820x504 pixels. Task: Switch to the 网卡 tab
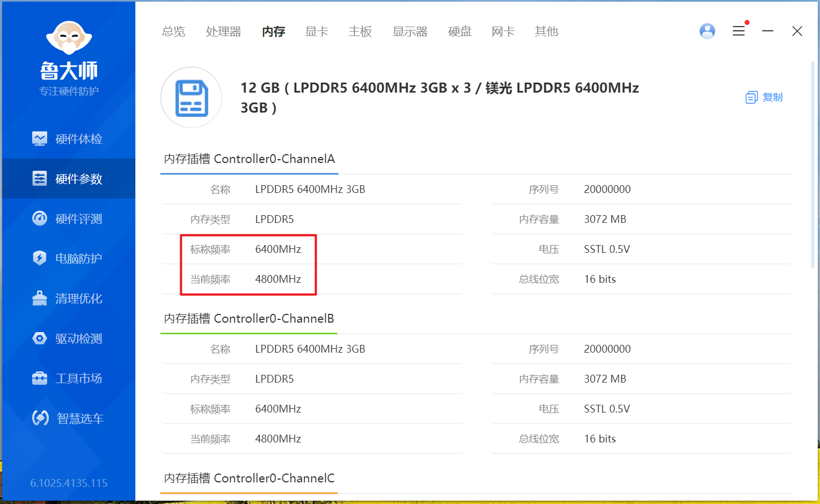[503, 32]
